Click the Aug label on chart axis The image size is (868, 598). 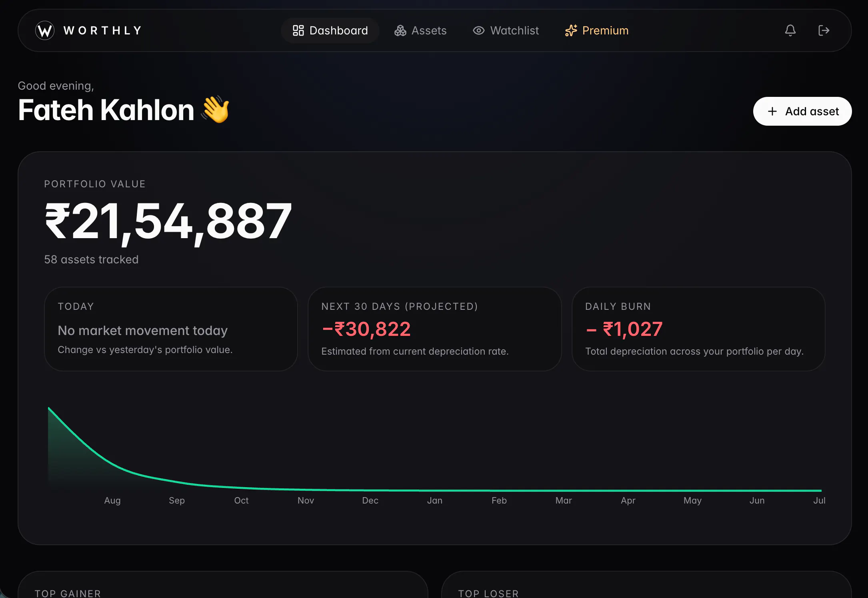pos(112,500)
